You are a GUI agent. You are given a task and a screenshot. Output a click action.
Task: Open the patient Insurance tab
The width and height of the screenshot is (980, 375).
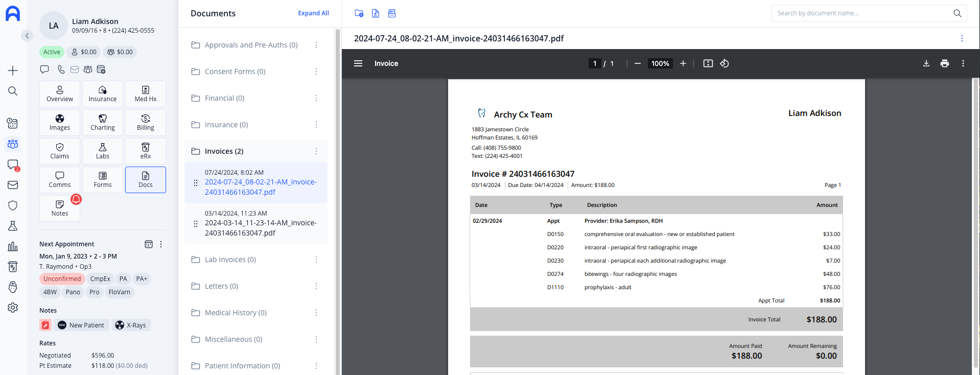[103, 94]
